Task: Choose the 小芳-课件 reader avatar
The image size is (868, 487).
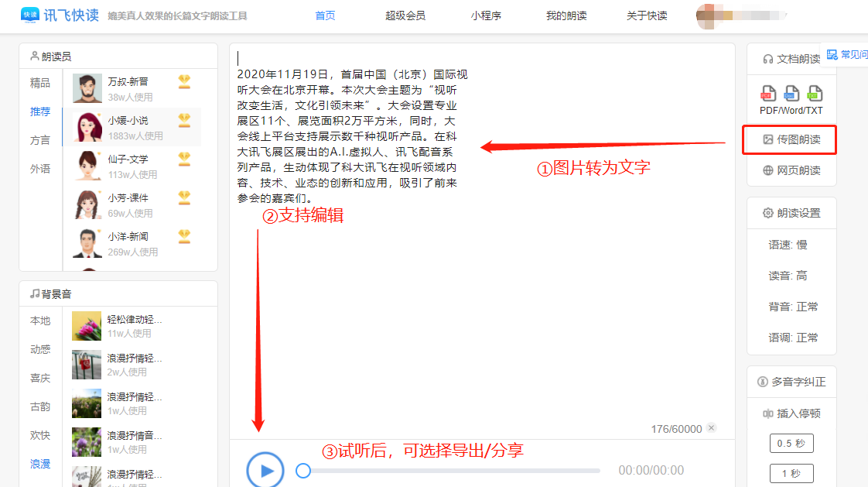Action: tap(87, 204)
